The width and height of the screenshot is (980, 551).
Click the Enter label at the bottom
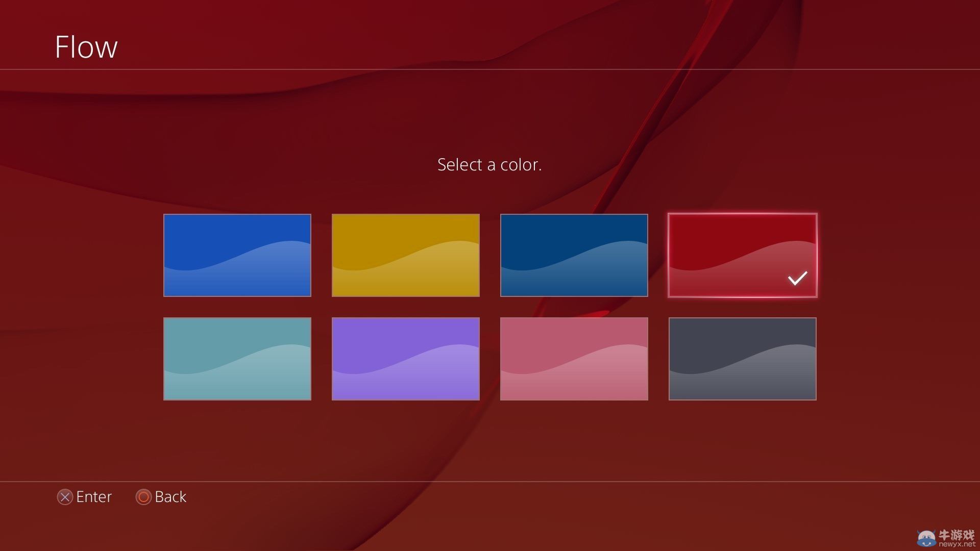click(x=94, y=497)
